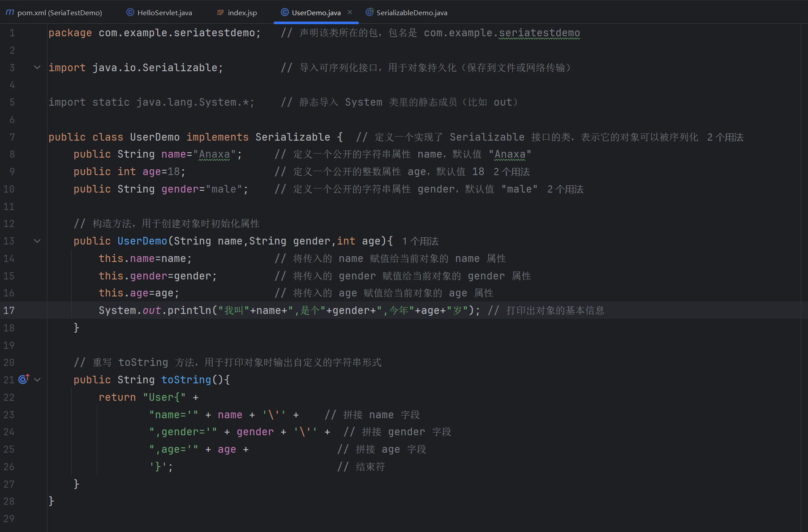Click gutter line number 17
Viewport: 808px width, 532px height.
pyautogui.click(x=9, y=310)
